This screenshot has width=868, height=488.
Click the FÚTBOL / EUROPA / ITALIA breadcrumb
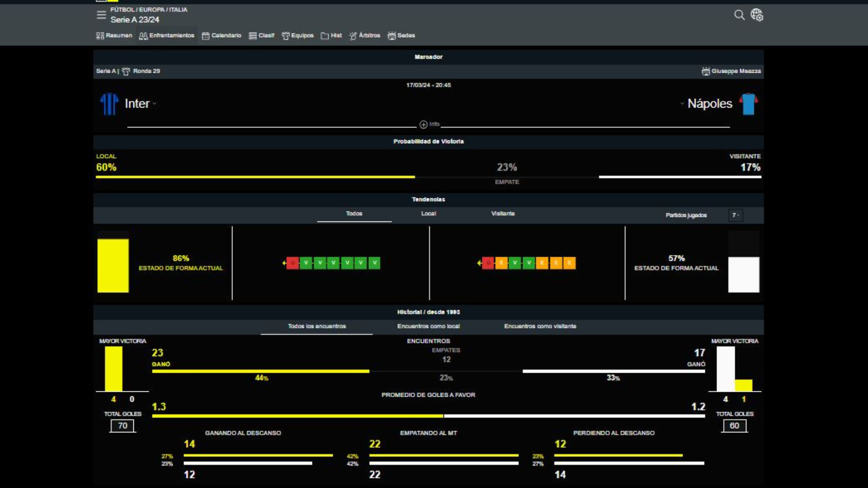pos(149,9)
